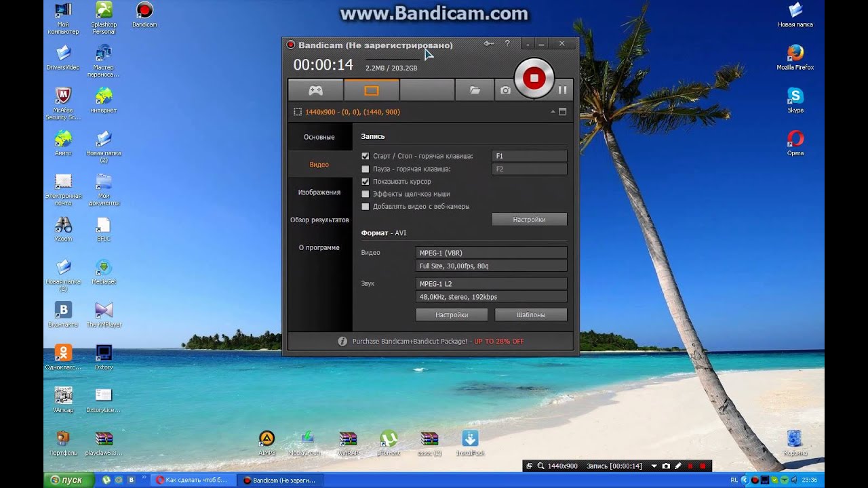Switch to the Opera taskbar window
The image size is (868, 488).
pyautogui.click(x=193, y=480)
